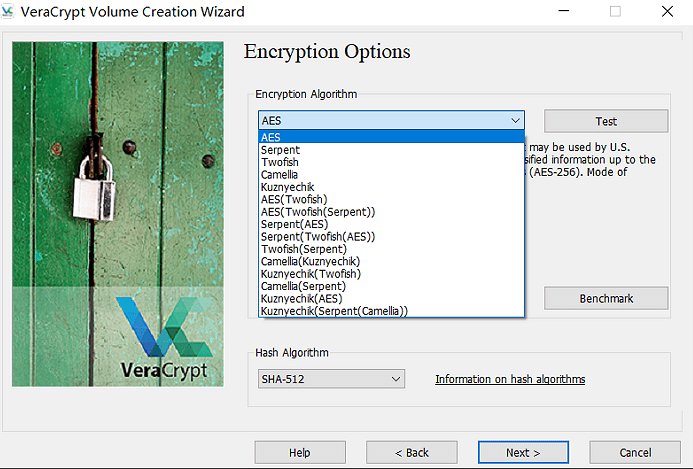Viewport: 693px width, 469px height.
Task: Click the Test button
Action: click(606, 121)
